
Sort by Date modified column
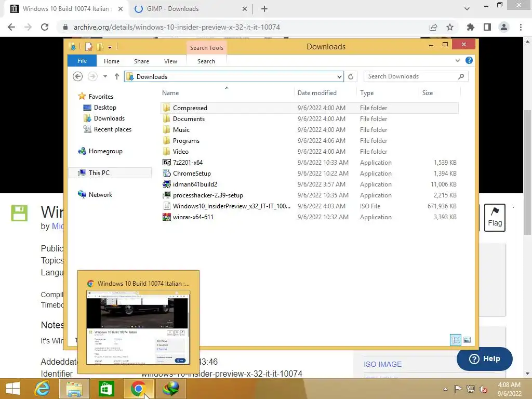tap(317, 93)
